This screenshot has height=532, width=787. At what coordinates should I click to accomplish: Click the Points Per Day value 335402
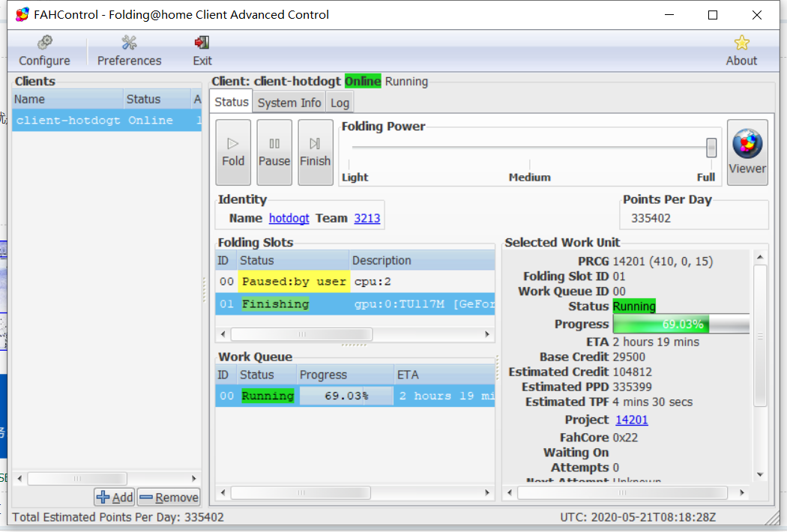(651, 218)
